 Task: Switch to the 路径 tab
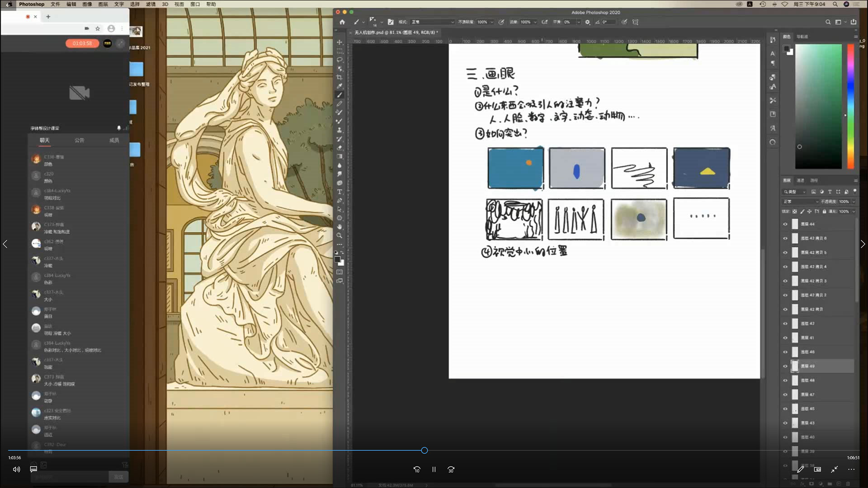click(814, 180)
